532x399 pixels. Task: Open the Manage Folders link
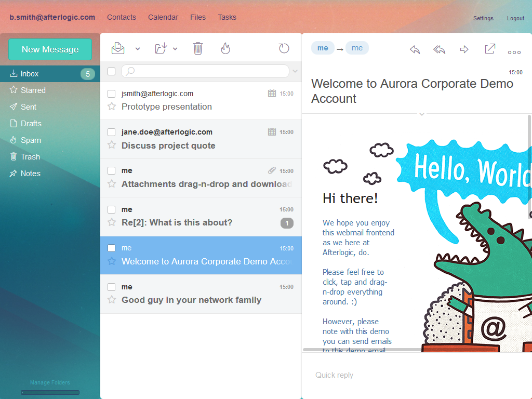pyautogui.click(x=50, y=383)
